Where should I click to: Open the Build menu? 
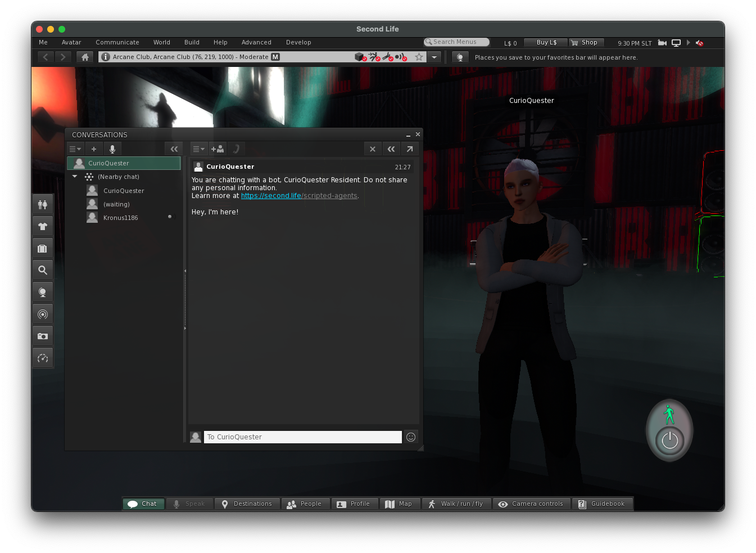[x=192, y=42]
